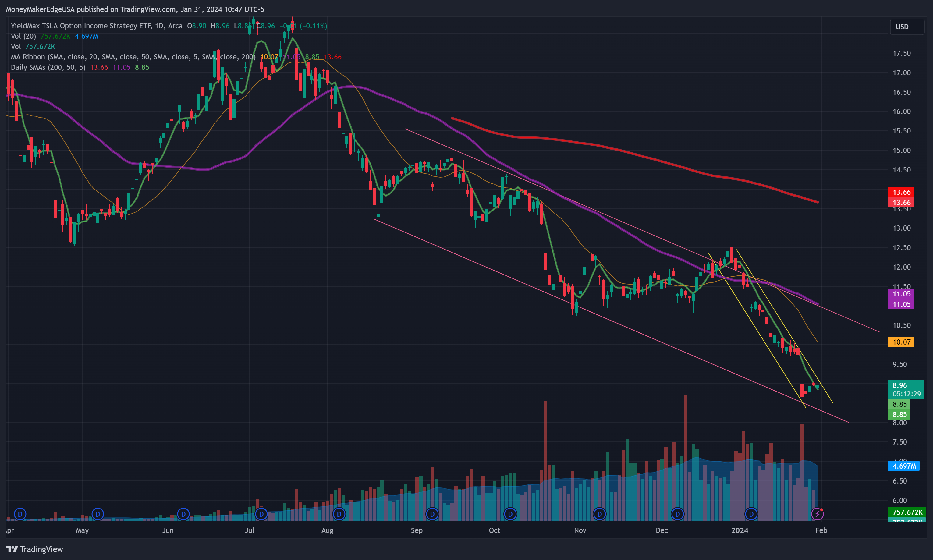Click the 6.50 price axis tick
Screen dimensions: 933x560
[900, 481]
